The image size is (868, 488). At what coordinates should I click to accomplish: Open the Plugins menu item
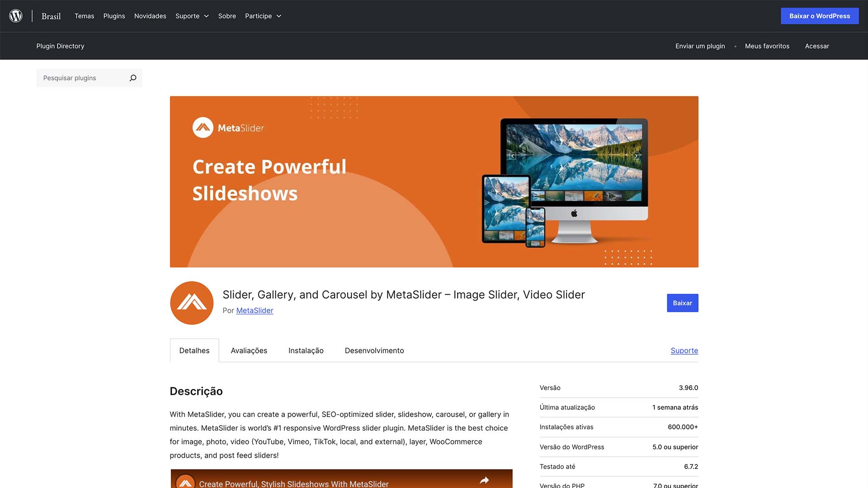coord(114,16)
